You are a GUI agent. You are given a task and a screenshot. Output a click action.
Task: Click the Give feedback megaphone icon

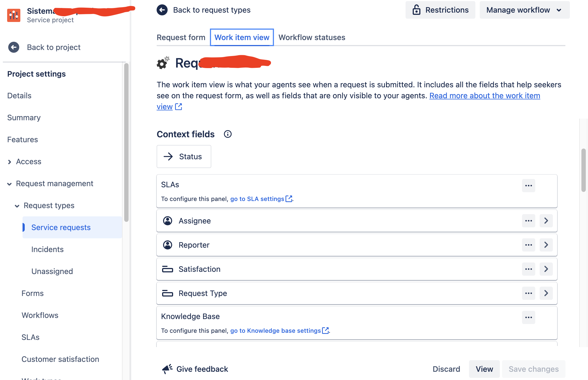(167, 369)
